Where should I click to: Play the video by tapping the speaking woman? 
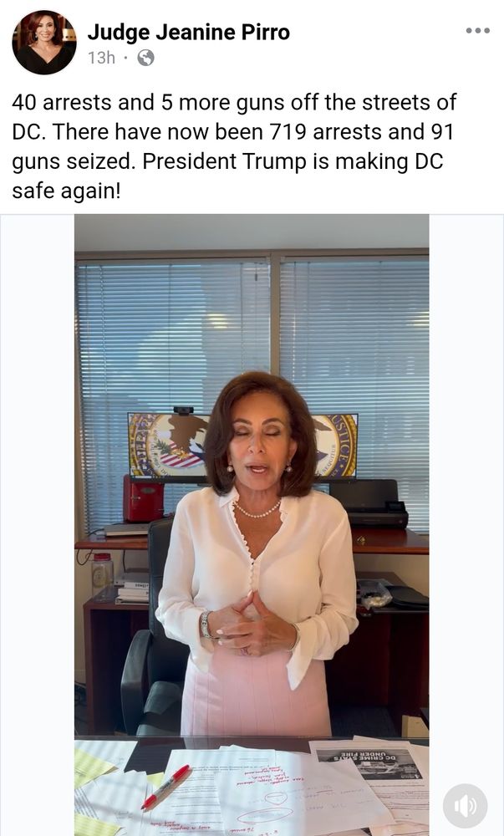[257, 554]
